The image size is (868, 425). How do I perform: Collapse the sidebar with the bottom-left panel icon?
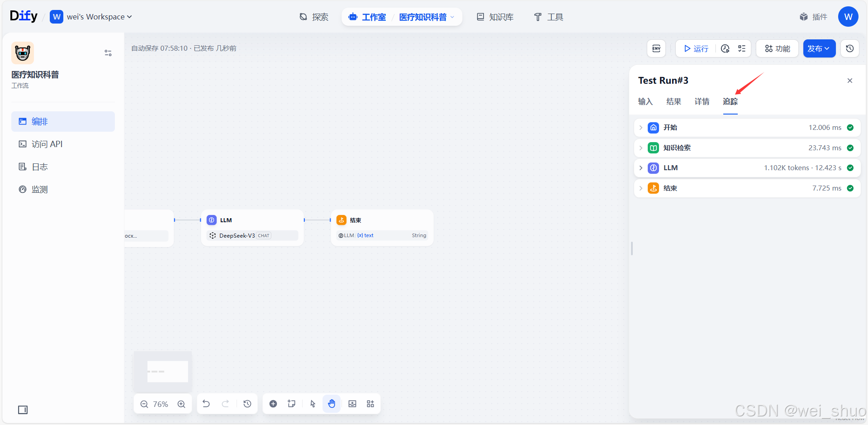[23, 410]
